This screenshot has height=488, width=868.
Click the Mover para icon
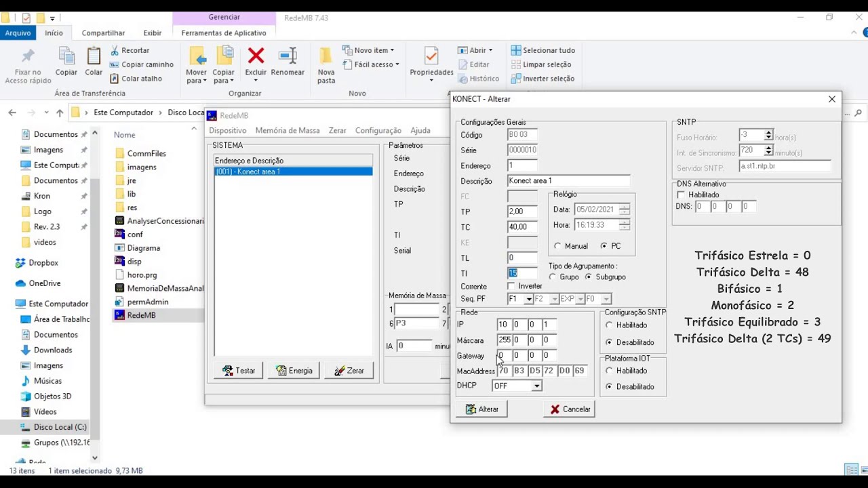coord(197,56)
